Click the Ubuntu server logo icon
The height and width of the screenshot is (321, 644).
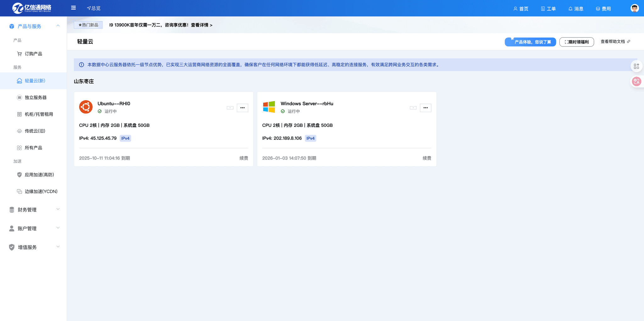(x=86, y=107)
